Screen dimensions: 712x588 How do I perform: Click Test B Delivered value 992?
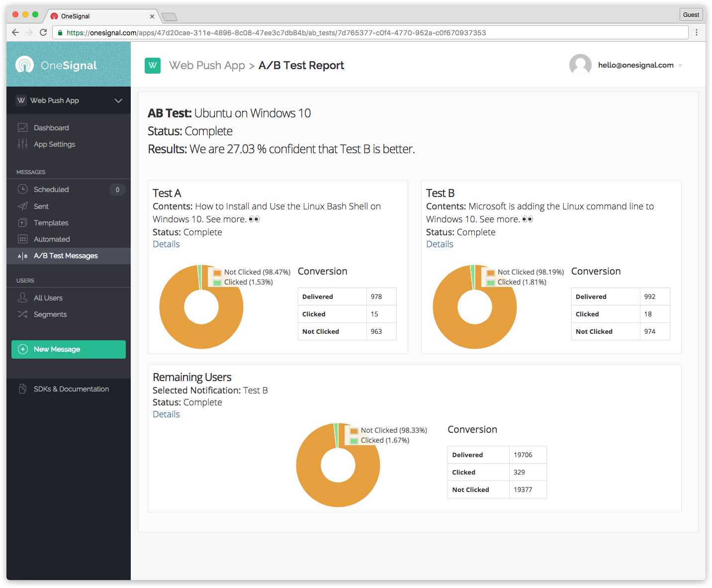pyautogui.click(x=650, y=296)
